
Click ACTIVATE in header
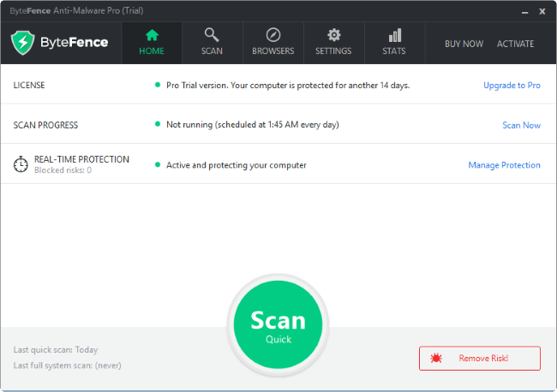[515, 44]
